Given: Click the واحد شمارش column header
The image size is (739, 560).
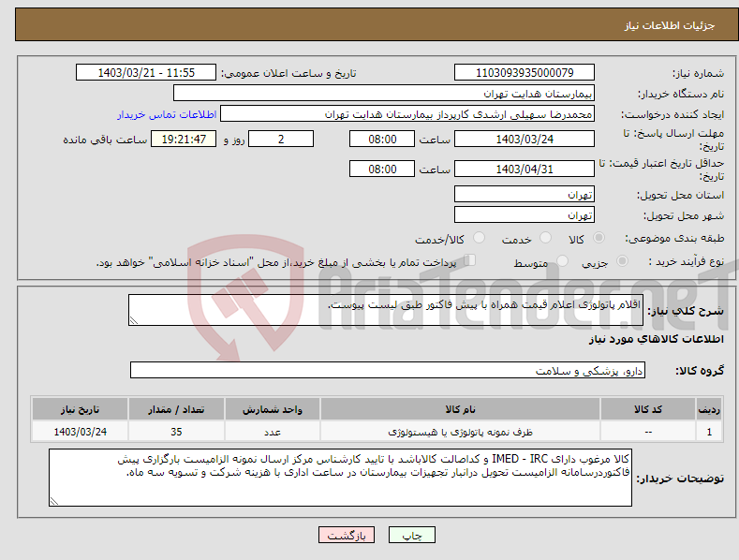Looking at the screenshot, I should click(x=273, y=409).
